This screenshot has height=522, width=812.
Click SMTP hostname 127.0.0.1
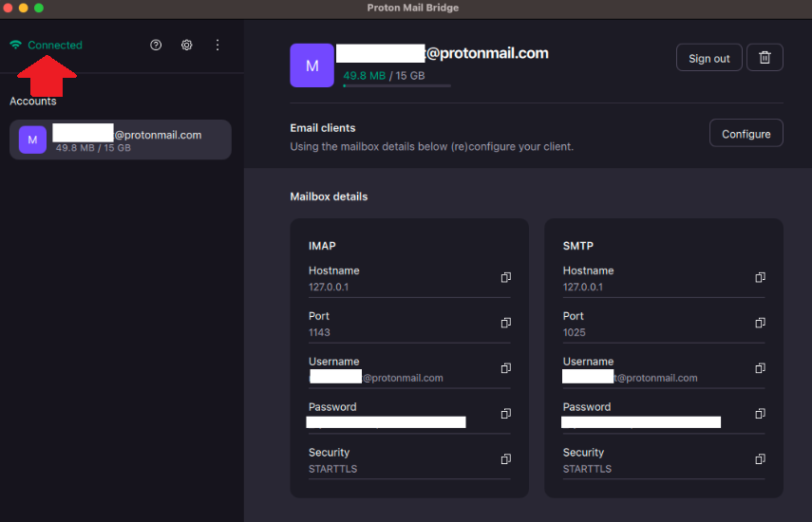582,288
